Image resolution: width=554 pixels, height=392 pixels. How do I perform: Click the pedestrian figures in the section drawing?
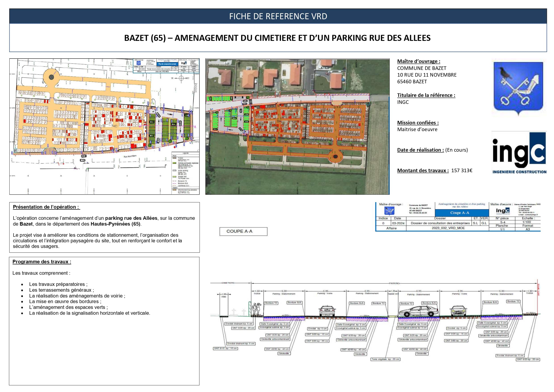point(256,309)
